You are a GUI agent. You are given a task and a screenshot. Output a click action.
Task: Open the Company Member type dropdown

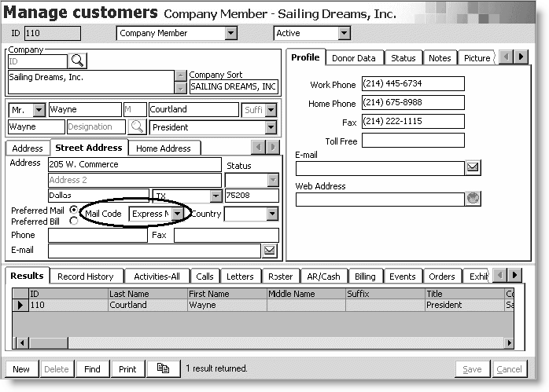tap(230, 33)
